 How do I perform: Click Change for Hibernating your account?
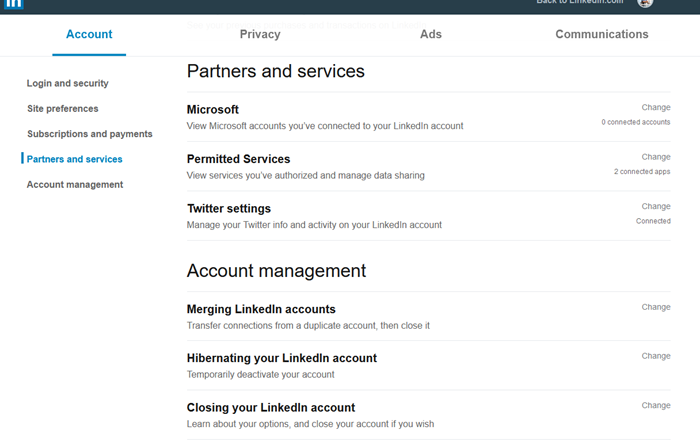point(656,356)
